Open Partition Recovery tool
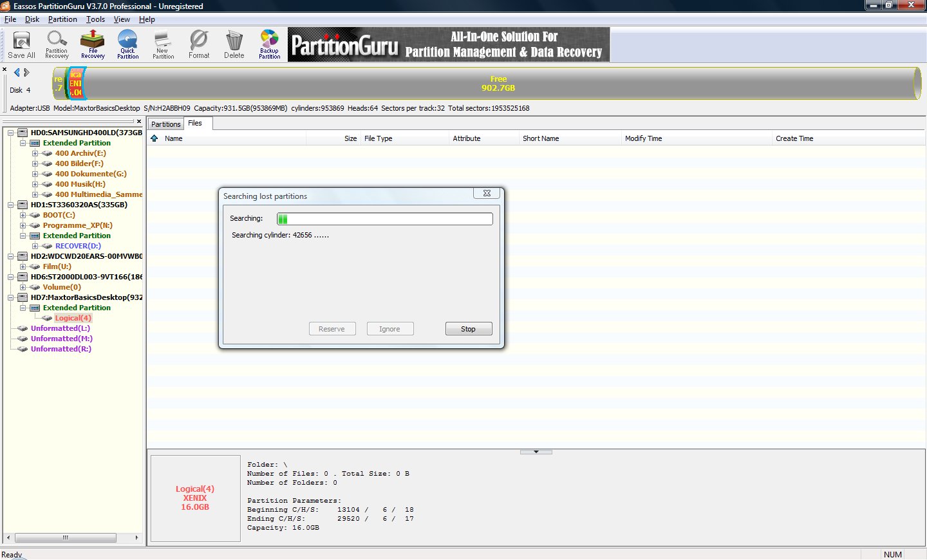 click(57, 45)
